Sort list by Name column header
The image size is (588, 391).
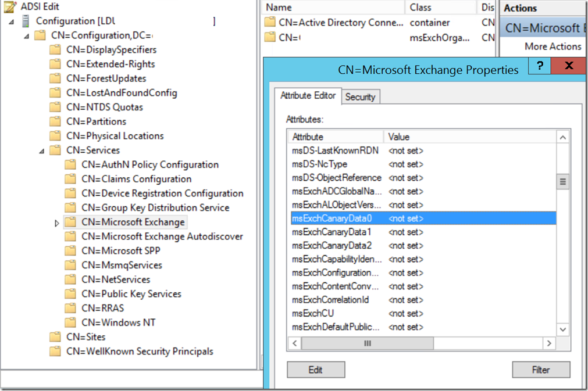(x=333, y=8)
